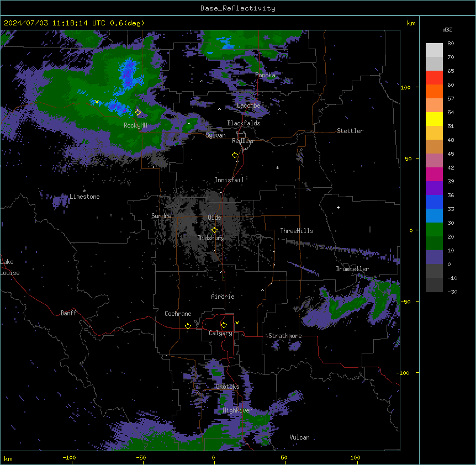Click the white asterisk marker southwest of Stettler
Screen dimensions: 476x465
tap(277, 167)
